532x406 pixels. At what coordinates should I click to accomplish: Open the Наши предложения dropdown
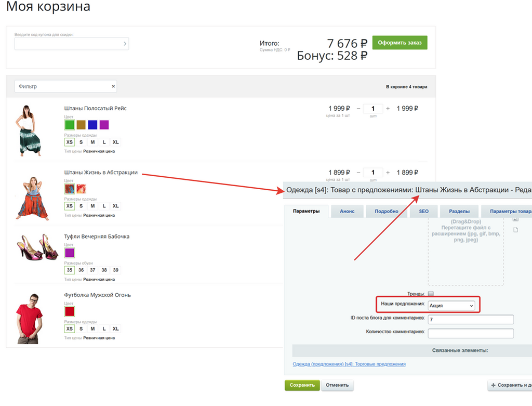[451, 306]
